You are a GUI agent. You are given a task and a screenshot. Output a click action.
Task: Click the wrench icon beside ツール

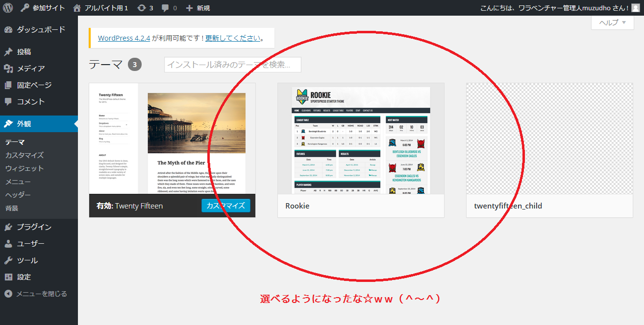8,260
